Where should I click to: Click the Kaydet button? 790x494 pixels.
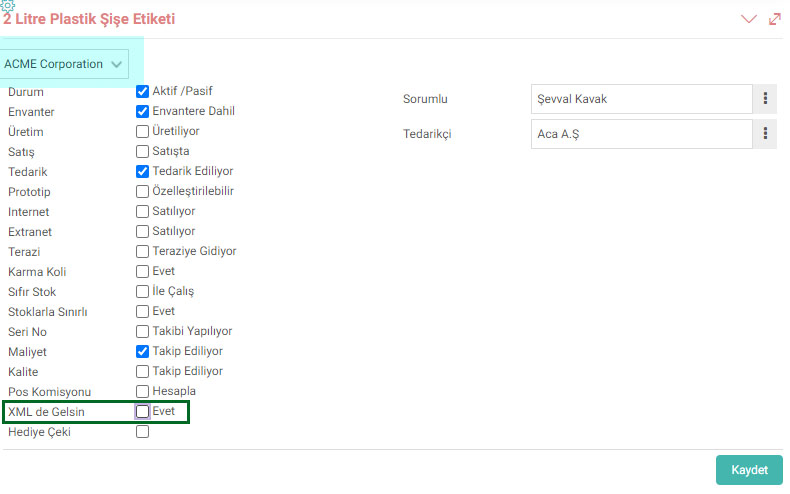tap(749, 470)
